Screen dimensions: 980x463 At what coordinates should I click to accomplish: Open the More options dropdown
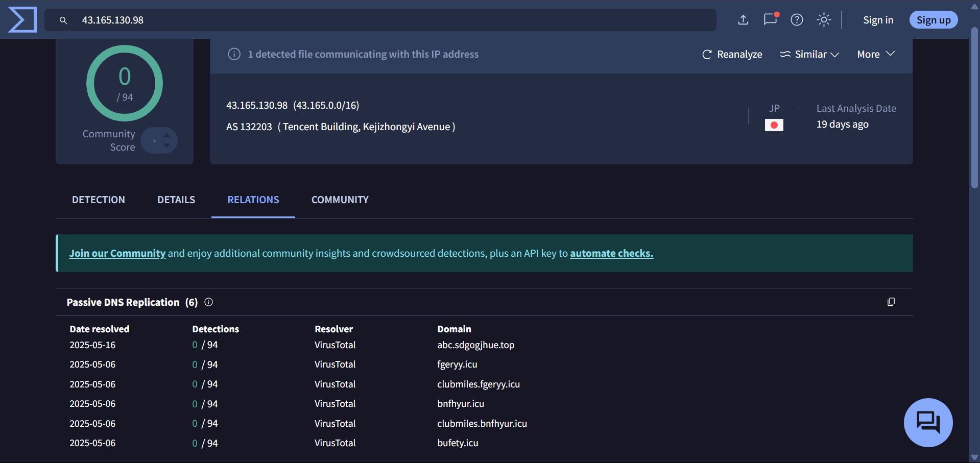(875, 54)
